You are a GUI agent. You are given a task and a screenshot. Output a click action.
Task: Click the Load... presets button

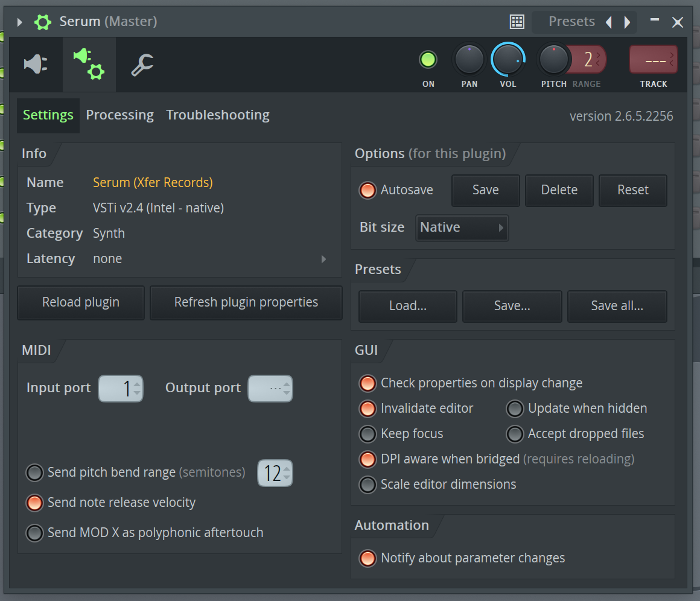pyautogui.click(x=407, y=307)
